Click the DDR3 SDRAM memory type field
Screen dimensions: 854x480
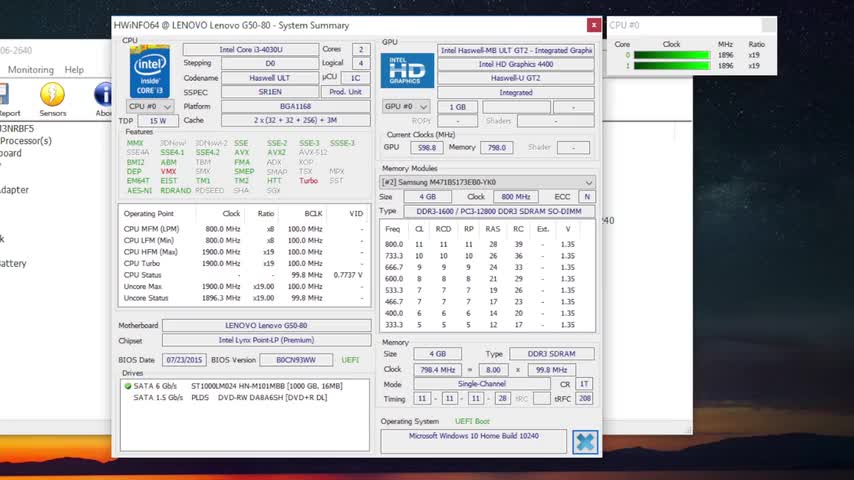(551, 354)
